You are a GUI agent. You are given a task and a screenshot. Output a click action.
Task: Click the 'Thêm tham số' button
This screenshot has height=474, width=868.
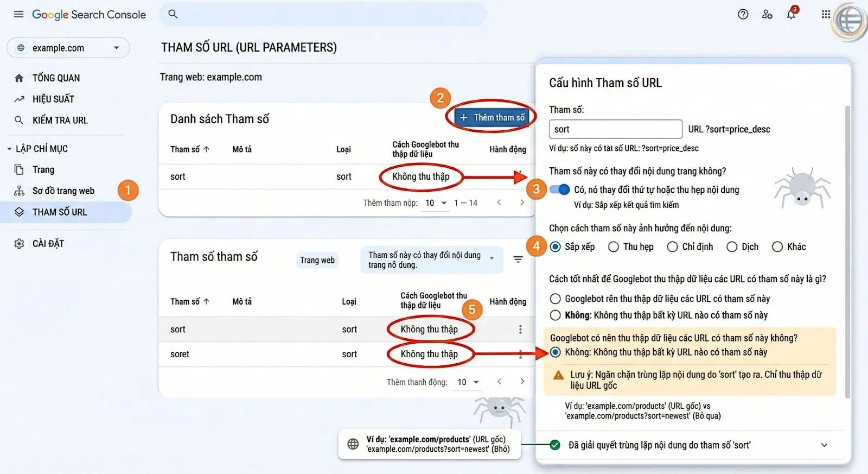coord(492,117)
